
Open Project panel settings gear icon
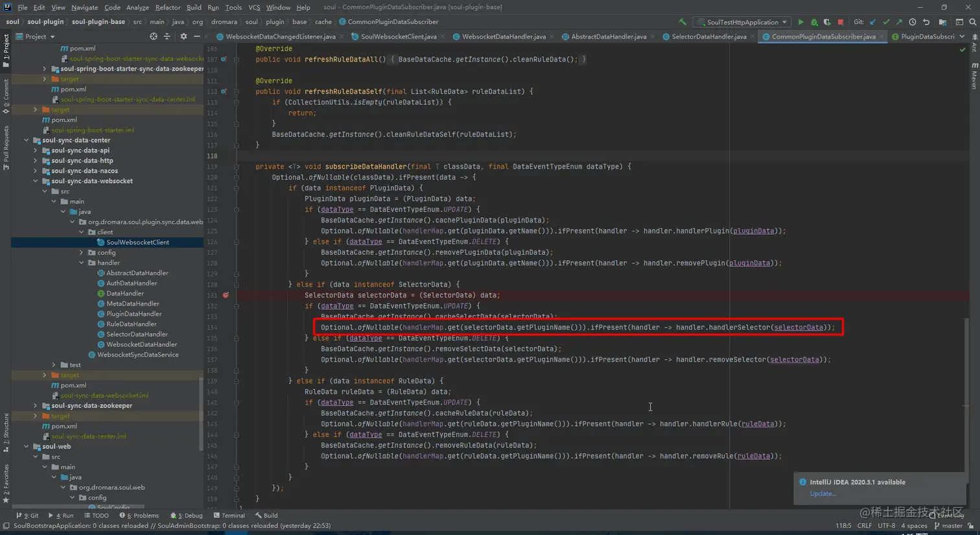tap(183, 37)
